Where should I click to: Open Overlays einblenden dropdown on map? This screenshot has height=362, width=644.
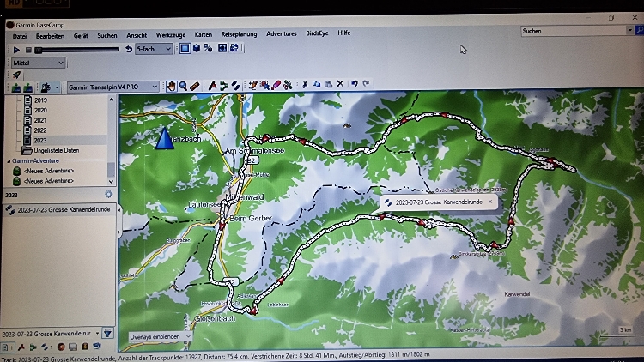[161, 337]
